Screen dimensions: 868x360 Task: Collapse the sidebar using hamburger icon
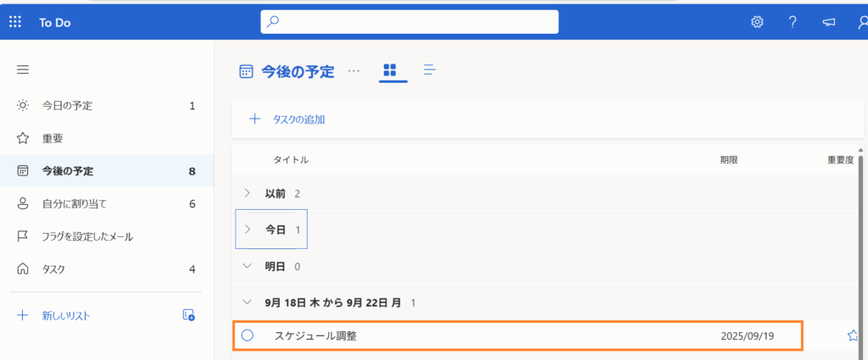pyautogui.click(x=23, y=69)
